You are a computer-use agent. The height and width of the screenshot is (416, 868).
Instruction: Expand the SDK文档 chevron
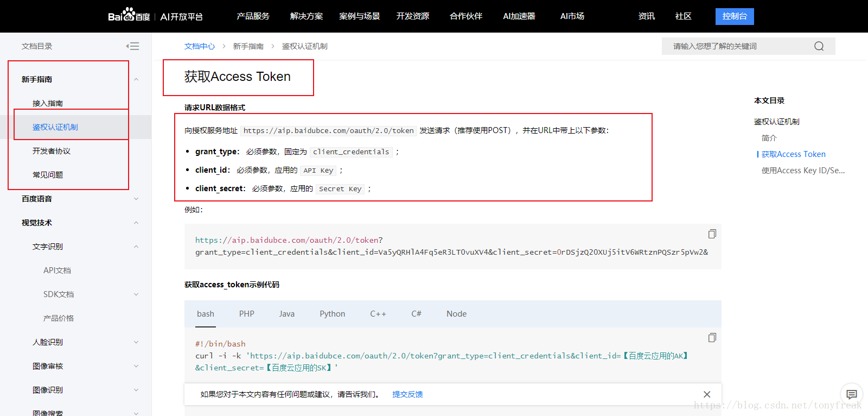(x=136, y=294)
